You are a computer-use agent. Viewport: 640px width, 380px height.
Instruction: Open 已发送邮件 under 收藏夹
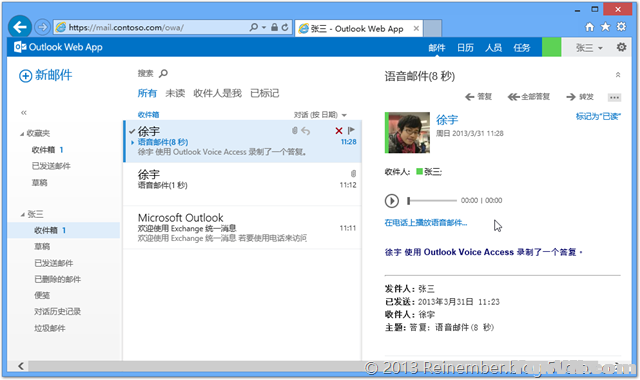[x=51, y=166]
